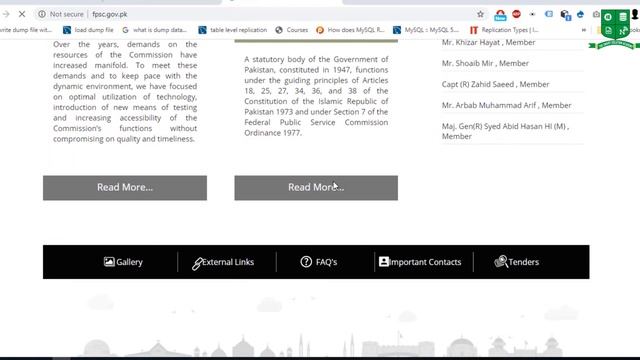Image resolution: width=640 pixels, height=360 pixels.
Task: Select 'Mr. Shoaib Mir , Member' entry
Action: point(485,63)
